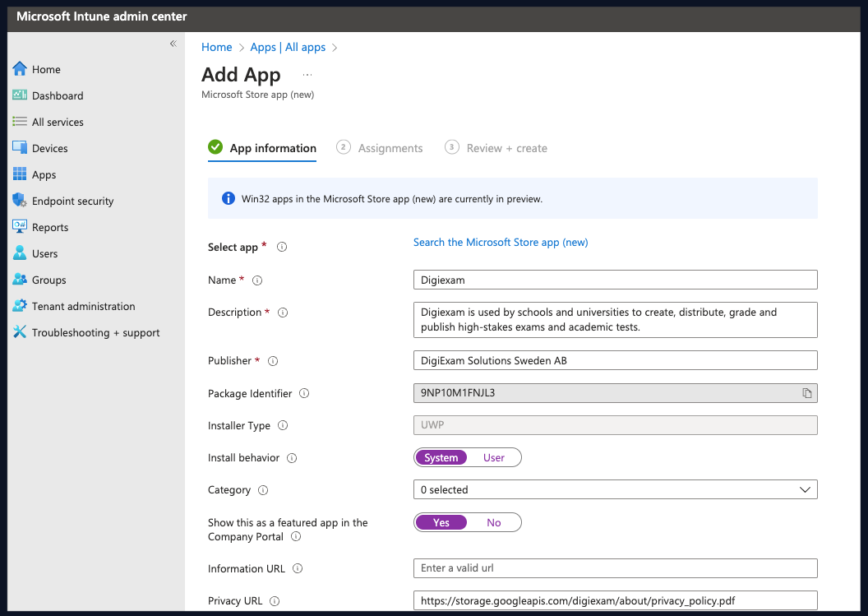Copy the Package Identifier value
This screenshot has height=616, width=868.
806,393
